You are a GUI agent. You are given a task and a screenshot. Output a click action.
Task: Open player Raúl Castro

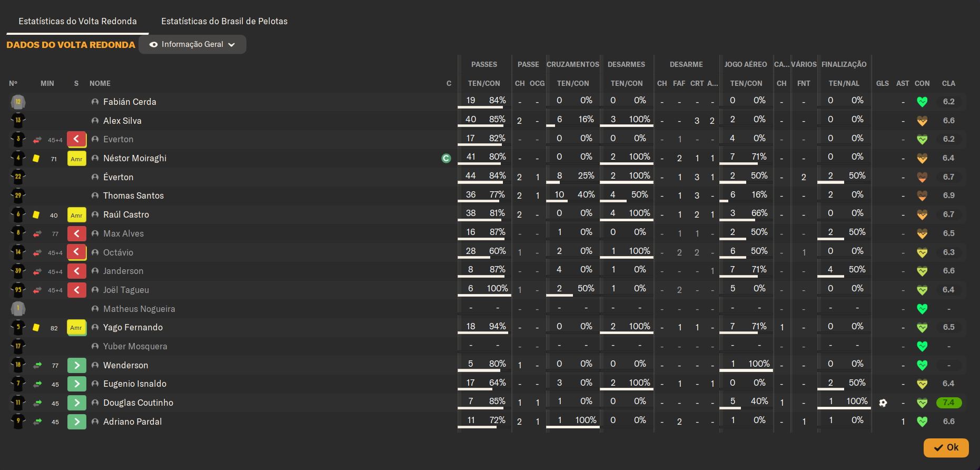click(126, 214)
